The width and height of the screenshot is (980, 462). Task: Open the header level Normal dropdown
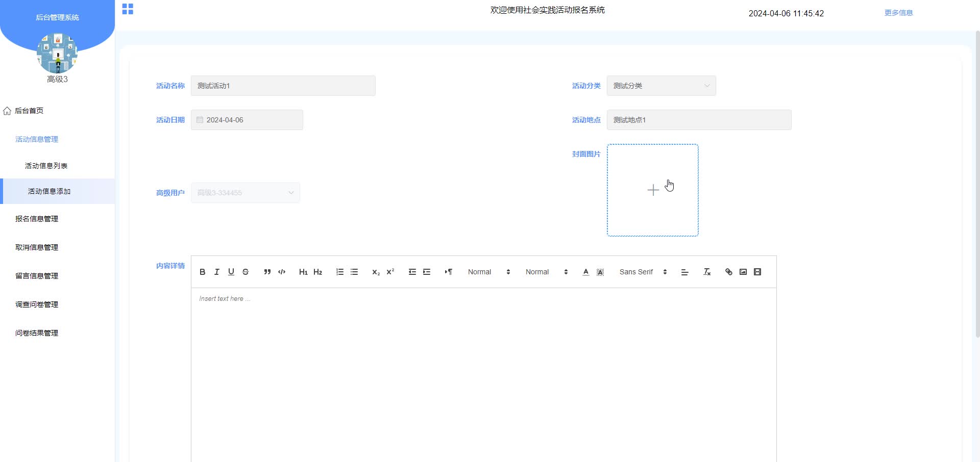[x=547, y=272]
